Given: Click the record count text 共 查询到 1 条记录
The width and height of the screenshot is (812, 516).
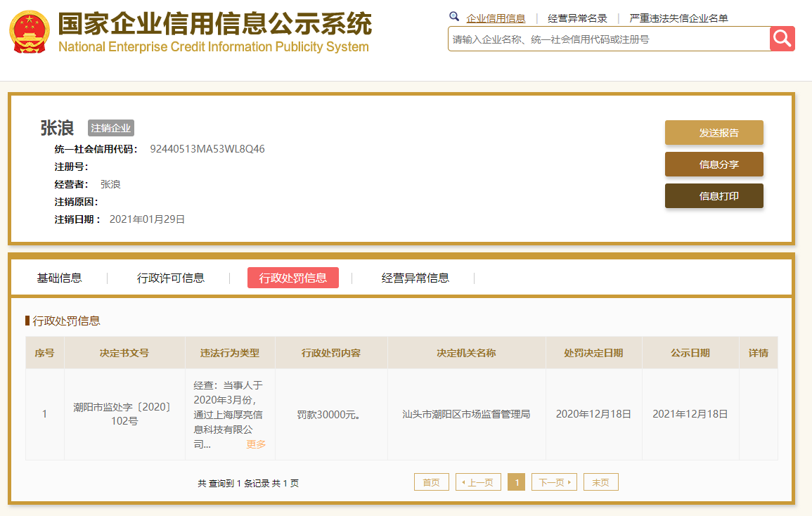Looking at the screenshot, I should [233, 484].
